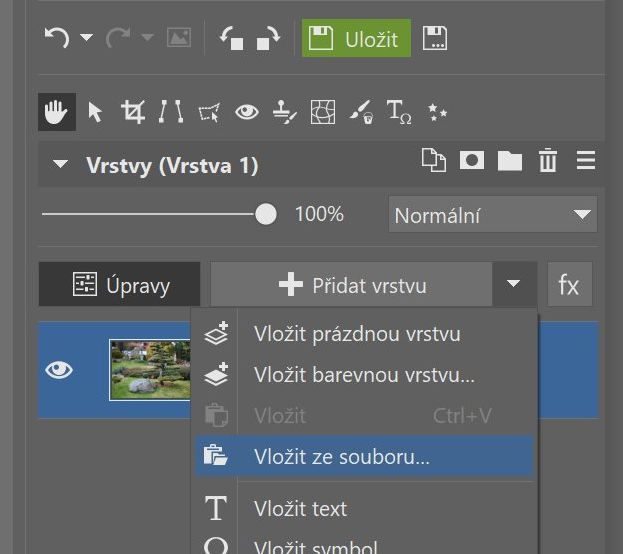Select the red-eye eye tool

tap(247, 112)
